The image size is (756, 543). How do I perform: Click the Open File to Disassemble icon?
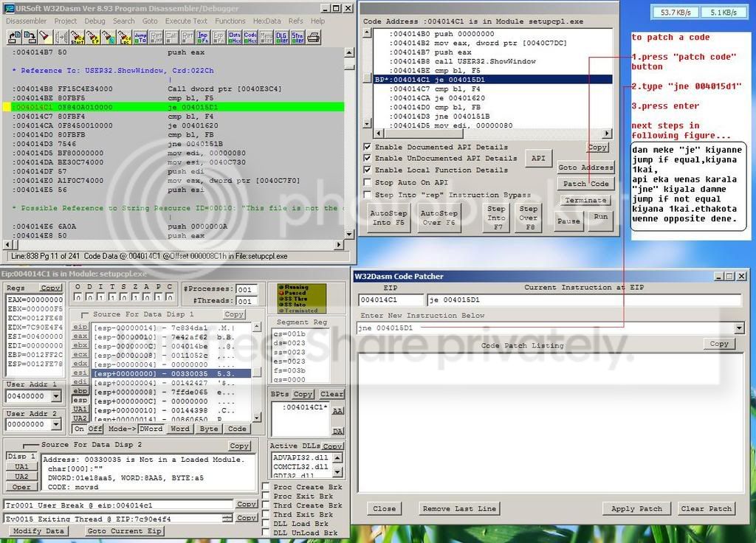[x=15, y=37]
